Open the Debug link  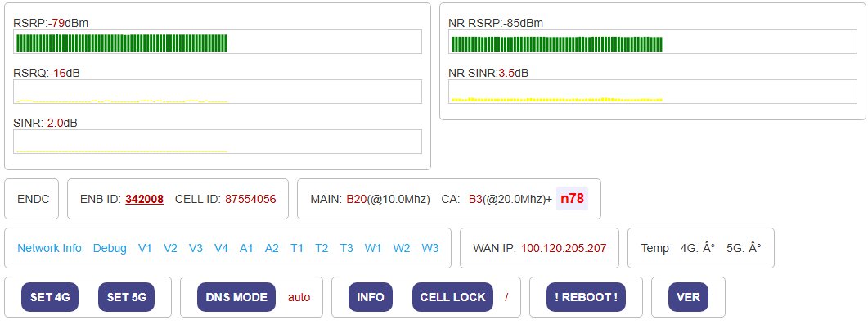point(110,248)
